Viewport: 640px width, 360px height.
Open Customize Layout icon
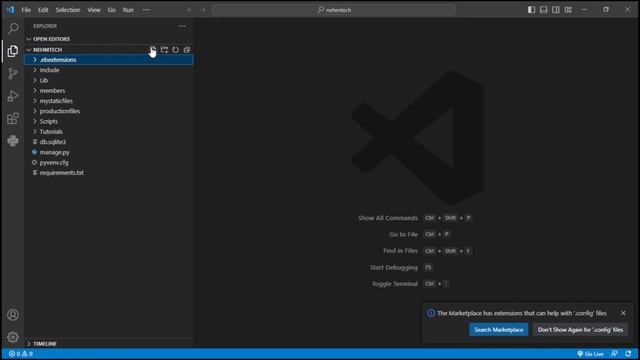[568, 10]
